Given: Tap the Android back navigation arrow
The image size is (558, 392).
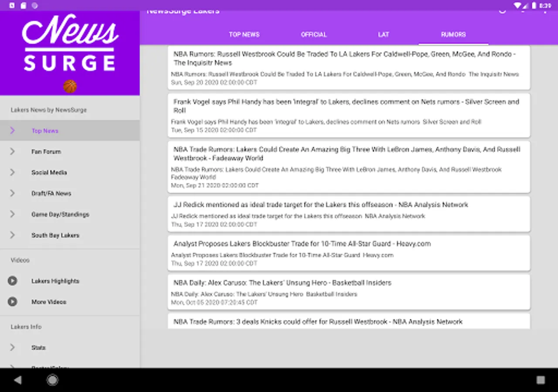Looking at the screenshot, I should click(x=17, y=380).
